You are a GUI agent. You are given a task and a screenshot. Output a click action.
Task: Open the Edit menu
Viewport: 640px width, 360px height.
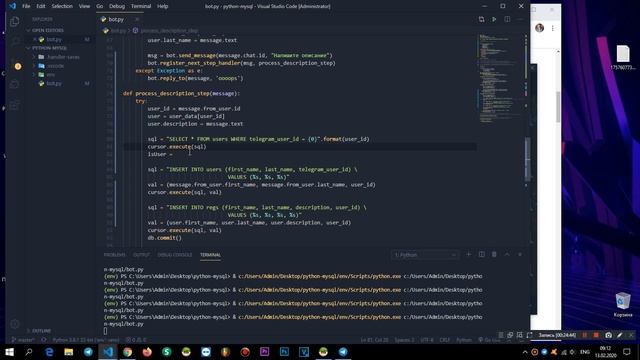[41, 6]
